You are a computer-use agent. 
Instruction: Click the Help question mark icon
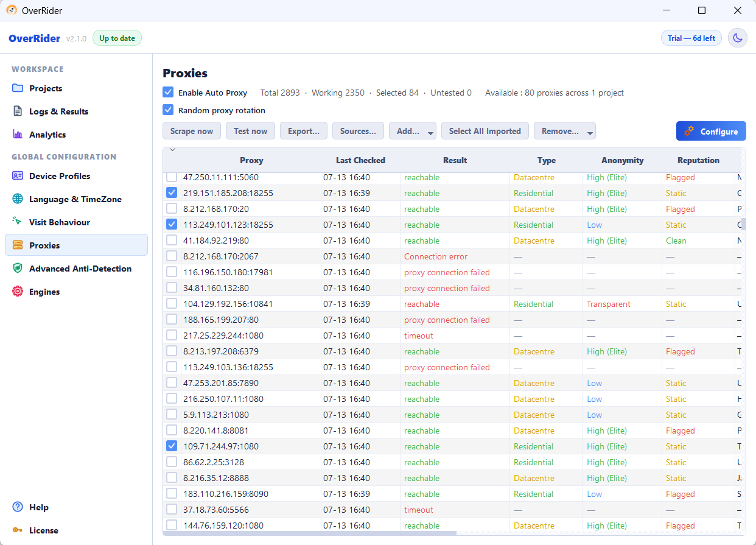click(x=18, y=507)
